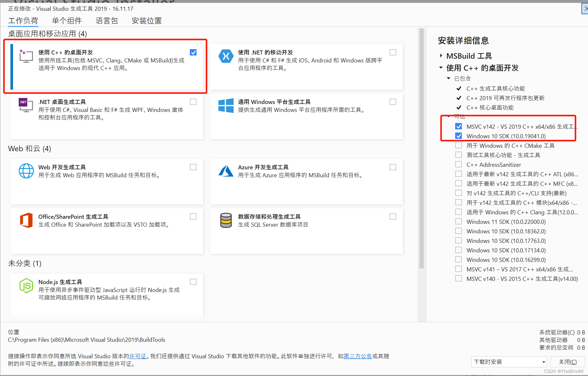Check 对 v142 生成工具的 C++/CLI 支持
Viewport: 588px width, 376px height.
click(458, 193)
